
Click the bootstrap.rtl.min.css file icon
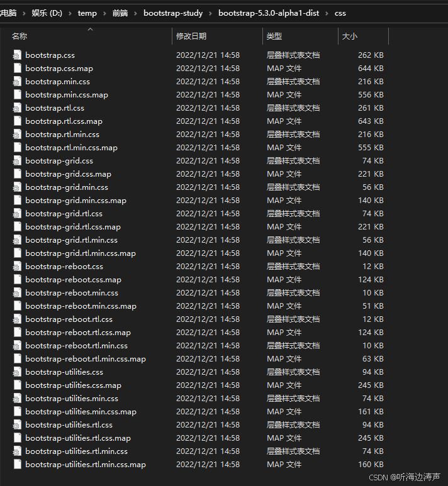pos(18,134)
